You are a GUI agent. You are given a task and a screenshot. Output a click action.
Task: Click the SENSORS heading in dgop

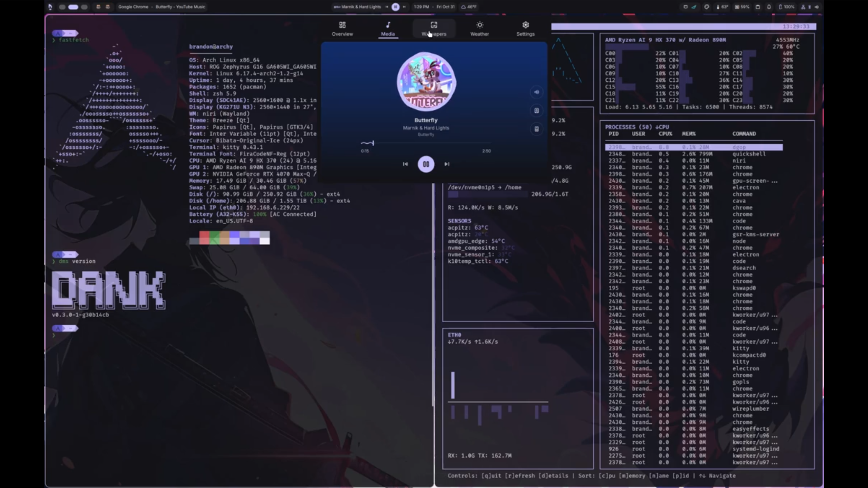[459, 221]
